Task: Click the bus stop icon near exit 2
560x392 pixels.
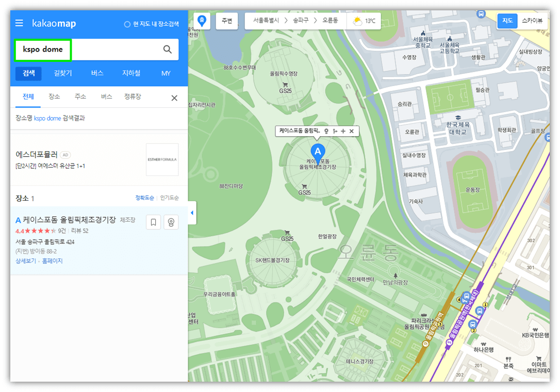Action: 472,325
